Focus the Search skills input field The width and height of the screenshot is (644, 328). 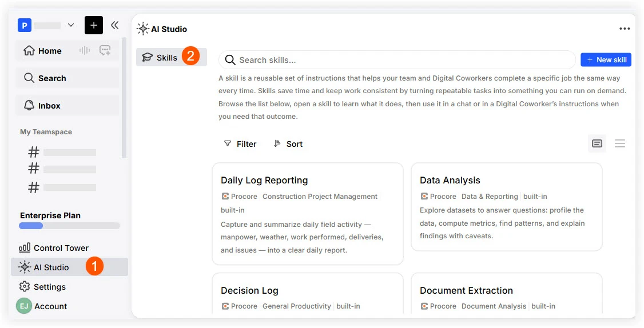397,60
